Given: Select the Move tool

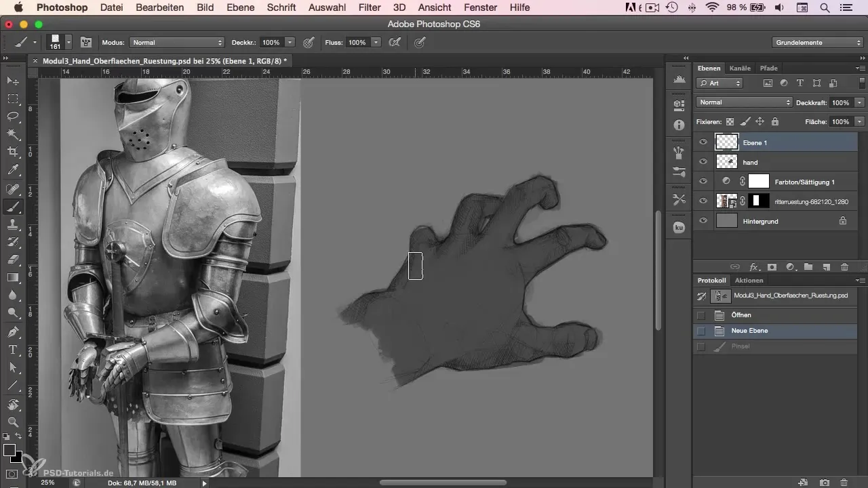Looking at the screenshot, I should point(13,81).
